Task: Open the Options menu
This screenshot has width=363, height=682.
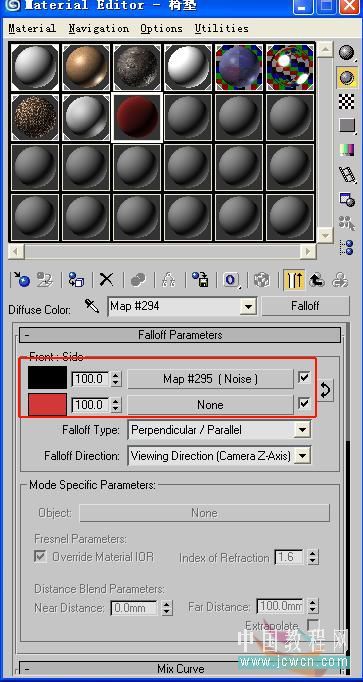Action: coord(161,29)
